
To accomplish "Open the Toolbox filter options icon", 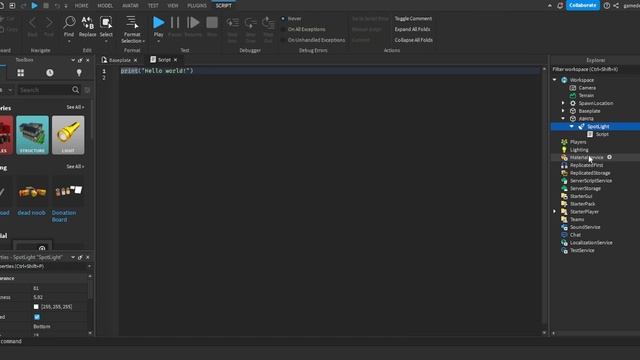I will [x=87, y=90].
